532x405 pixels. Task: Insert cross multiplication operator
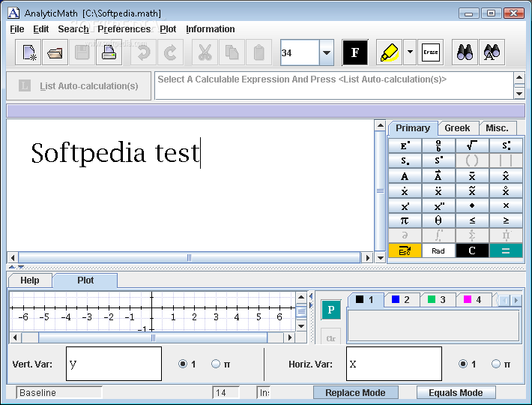506,205
